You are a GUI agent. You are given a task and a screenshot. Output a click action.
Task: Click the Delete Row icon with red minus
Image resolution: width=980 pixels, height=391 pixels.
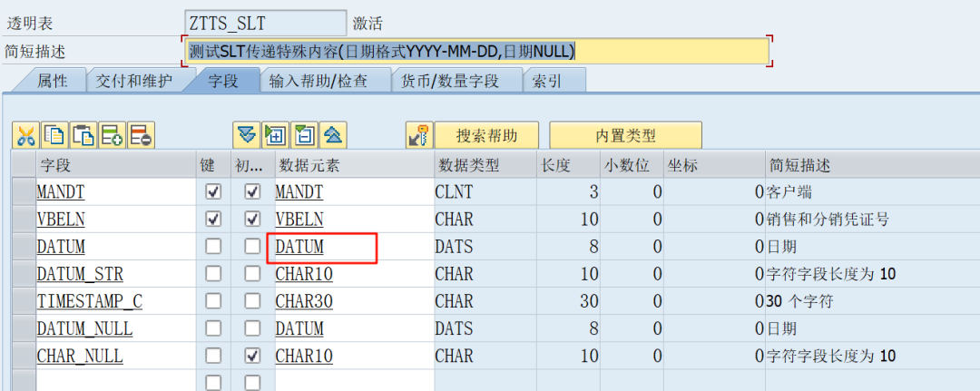(141, 135)
